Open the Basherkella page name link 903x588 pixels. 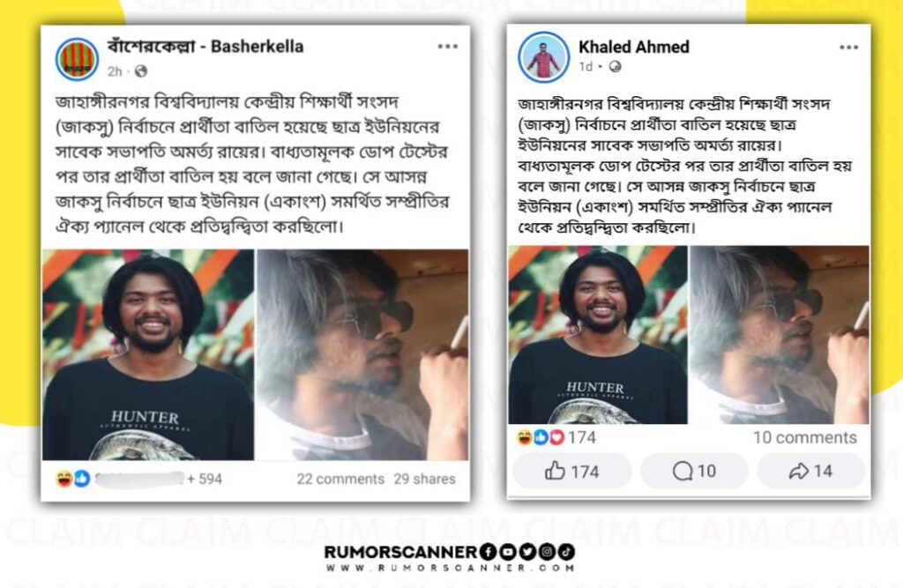pos(205,46)
